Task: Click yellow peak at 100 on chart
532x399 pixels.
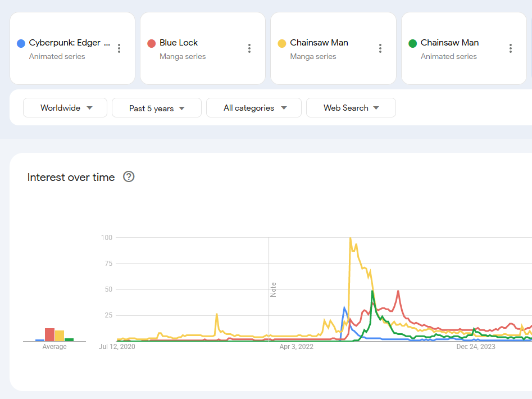Action: (350, 238)
